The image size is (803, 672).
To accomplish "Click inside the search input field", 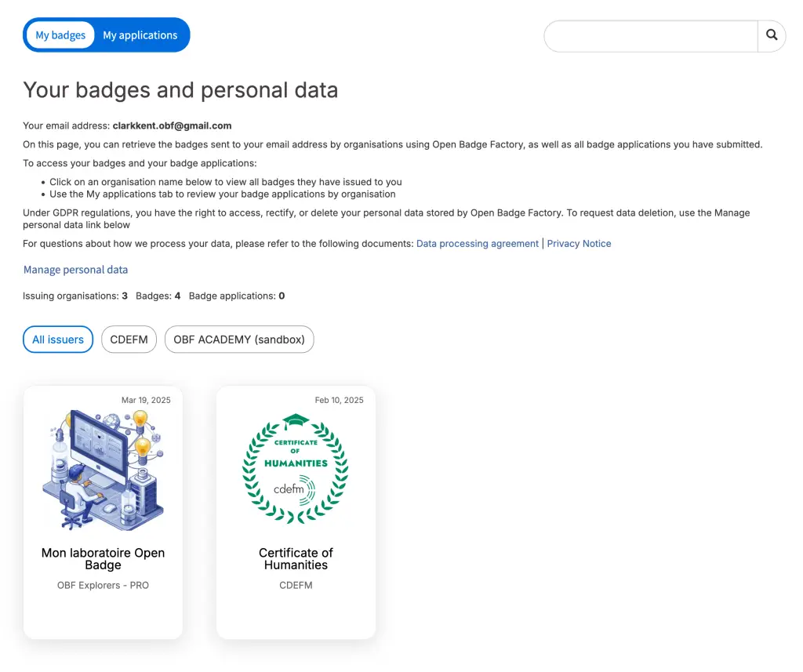I will [651, 35].
